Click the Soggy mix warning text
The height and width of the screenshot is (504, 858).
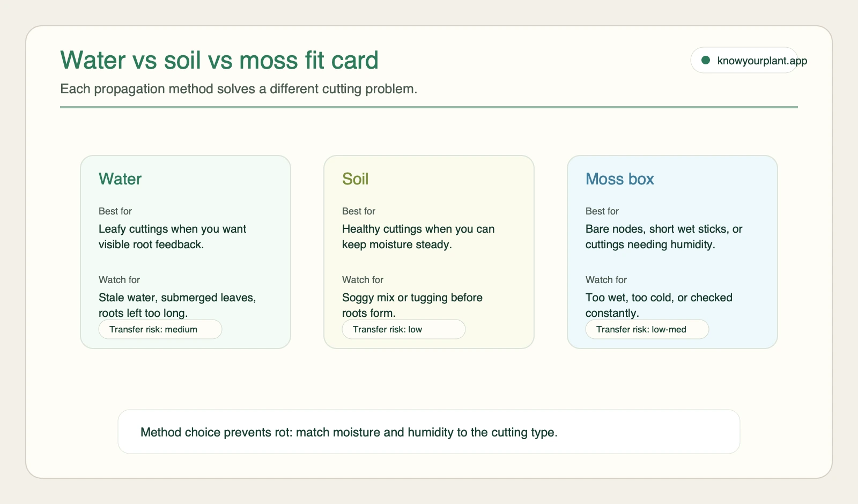coord(412,305)
